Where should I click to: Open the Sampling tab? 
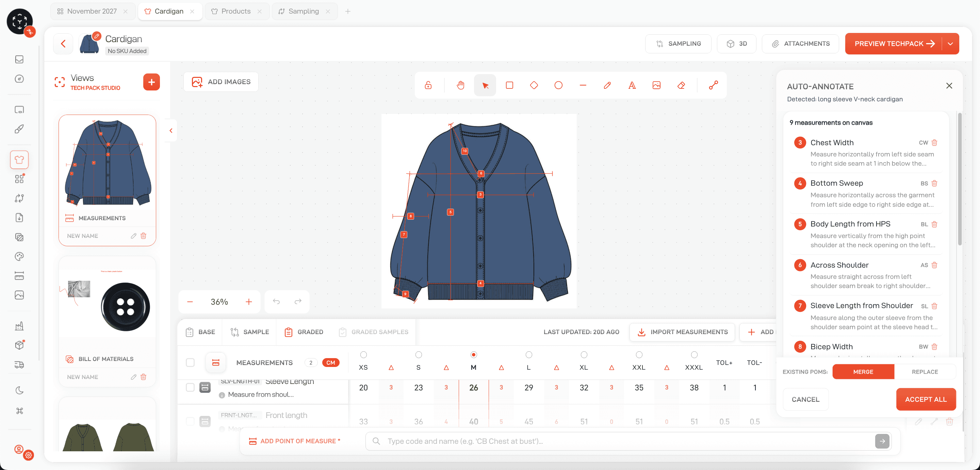303,11
